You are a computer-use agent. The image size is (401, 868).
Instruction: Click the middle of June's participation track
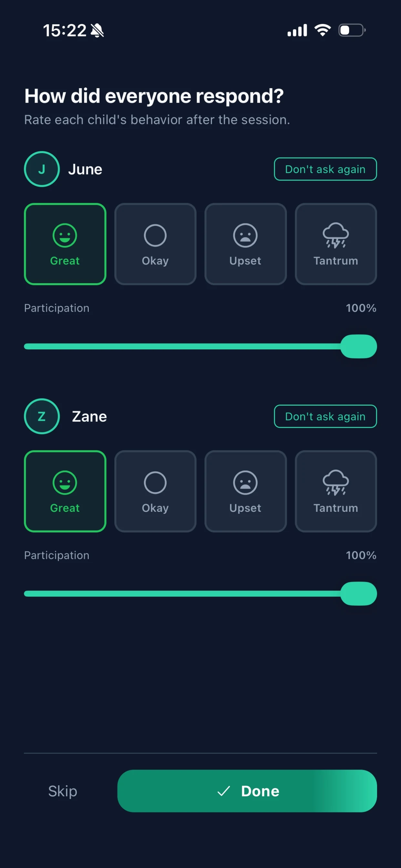tap(200, 346)
